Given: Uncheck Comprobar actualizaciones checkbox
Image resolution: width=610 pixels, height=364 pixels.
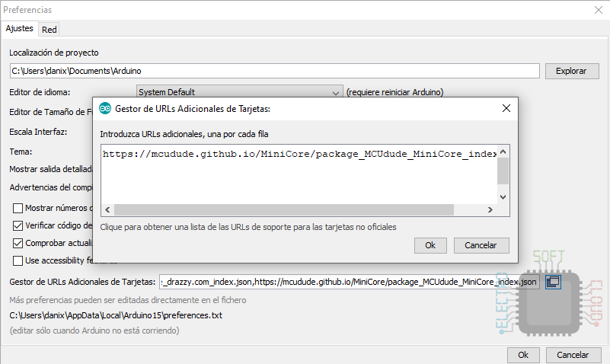Looking at the screenshot, I should coord(18,243).
